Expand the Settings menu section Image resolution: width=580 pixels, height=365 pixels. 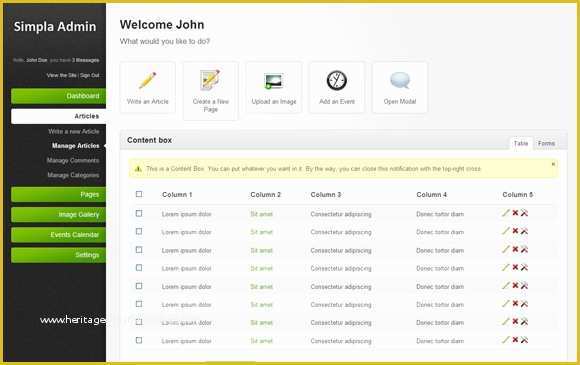58,255
